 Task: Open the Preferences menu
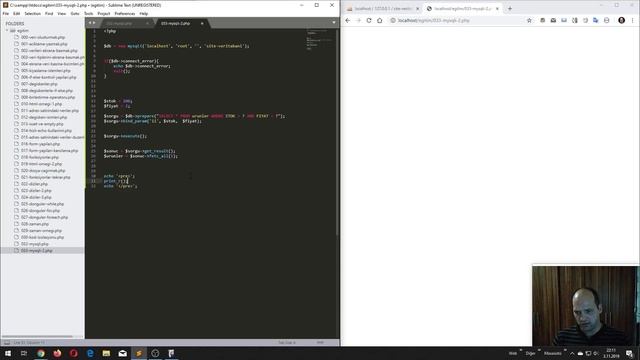[x=124, y=13]
